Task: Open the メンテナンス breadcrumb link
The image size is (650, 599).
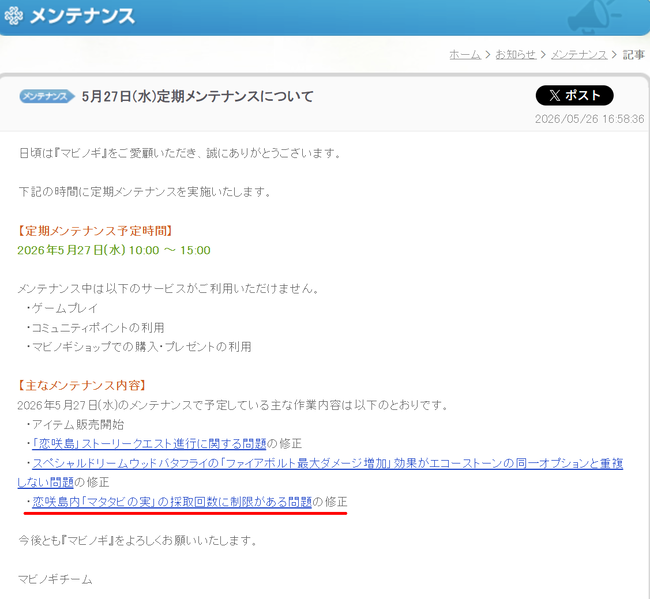Action: coord(579,55)
